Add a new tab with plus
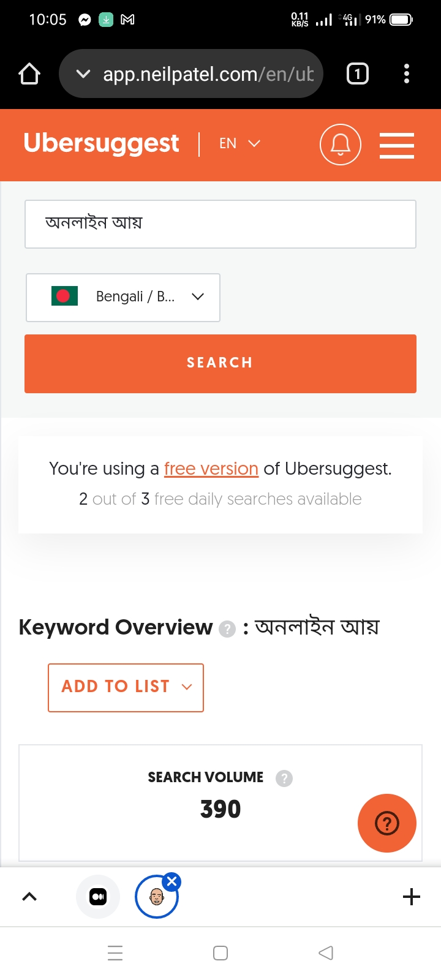The height and width of the screenshot is (980, 441). tap(412, 897)
